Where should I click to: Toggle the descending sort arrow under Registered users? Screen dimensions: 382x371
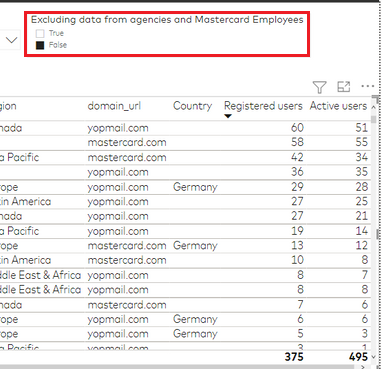(x=228, y=116)
